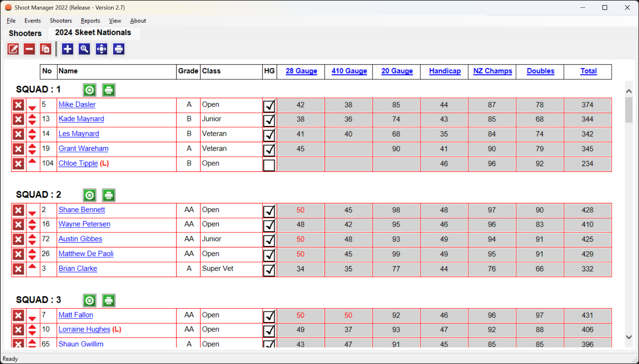Click the green print icon for Squad 1
Screen dimensions: 639x364
coord(109,90)
